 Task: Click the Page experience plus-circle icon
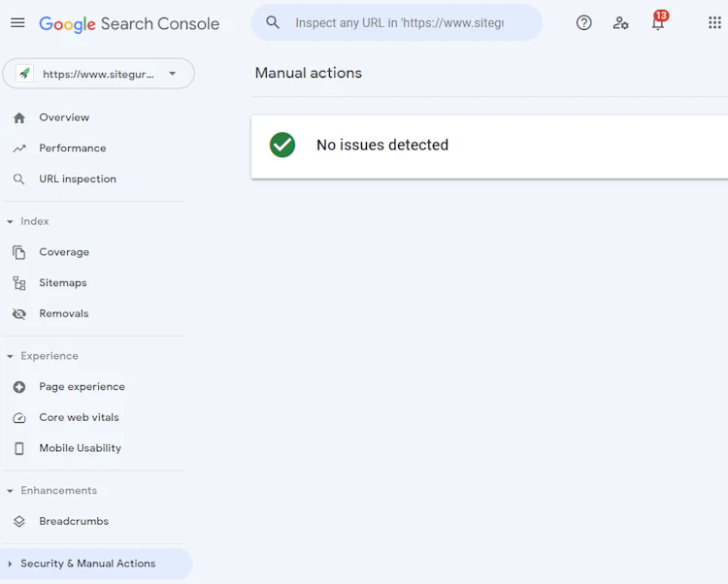19,387
